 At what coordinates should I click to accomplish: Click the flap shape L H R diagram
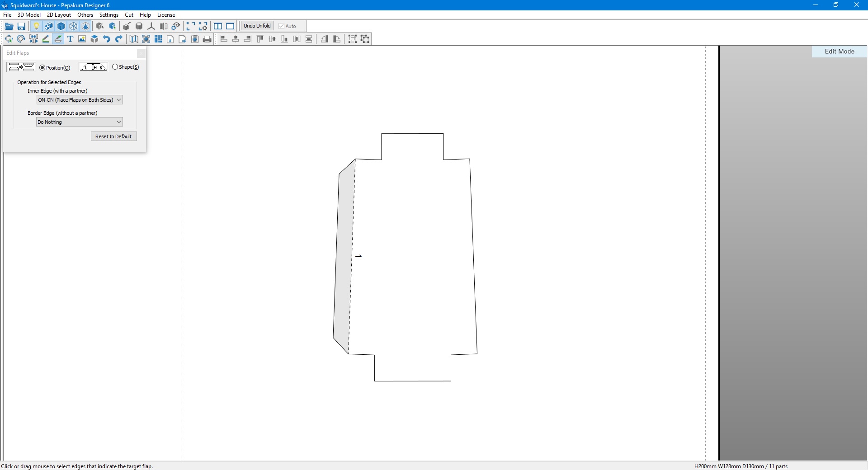[93, 67]
